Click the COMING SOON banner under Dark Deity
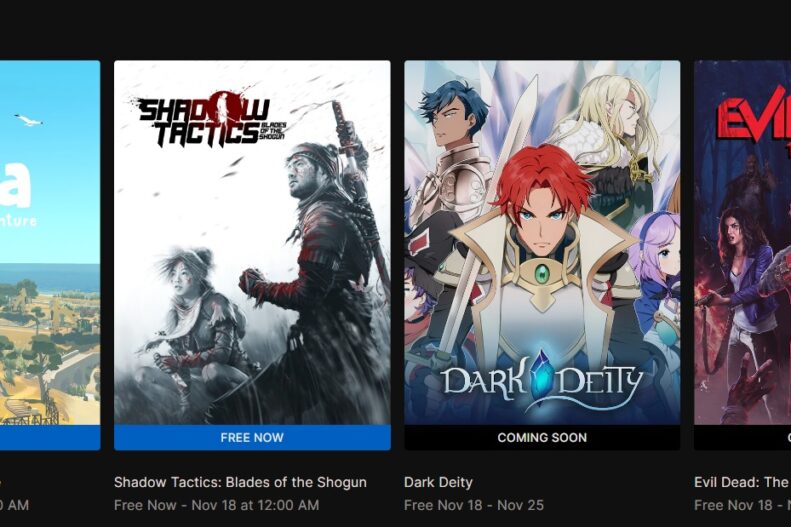The width and height of the screenshot is (791, 527). pos(542,437)
